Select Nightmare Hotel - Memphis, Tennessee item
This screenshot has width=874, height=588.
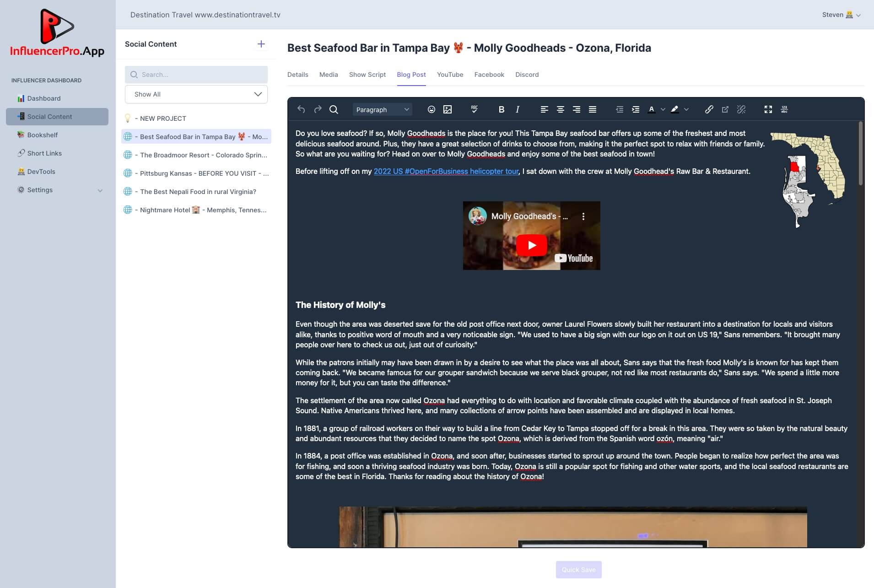tap(196, 210)
